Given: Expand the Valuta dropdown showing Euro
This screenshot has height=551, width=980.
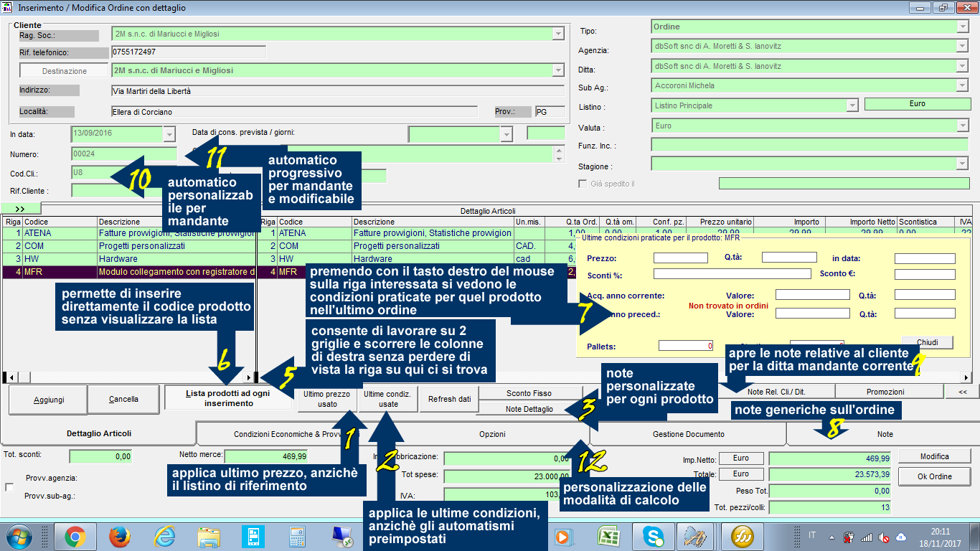Looking at the screenshot, I should (963, 126).
